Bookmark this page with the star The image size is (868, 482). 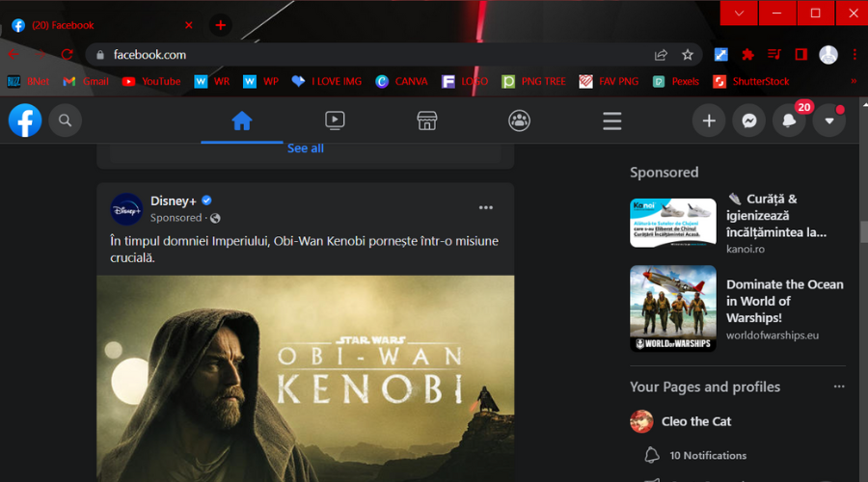[x=688, y=55]
